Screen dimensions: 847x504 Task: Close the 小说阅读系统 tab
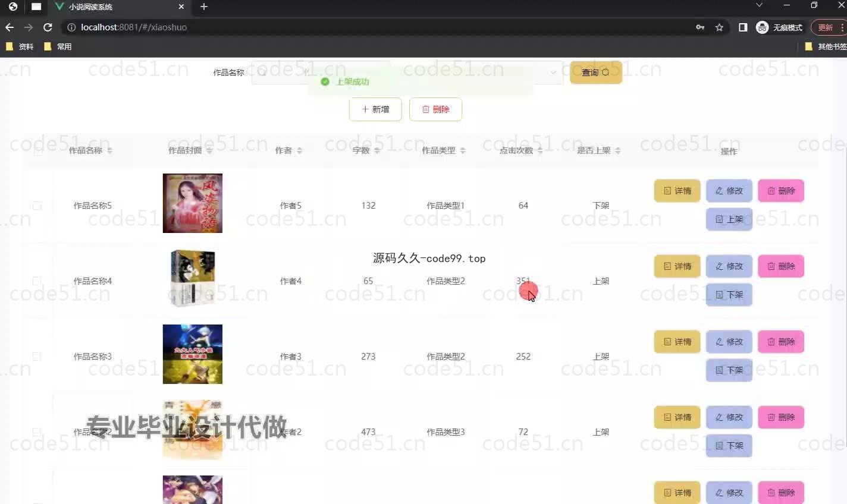(x=181, y=7)
